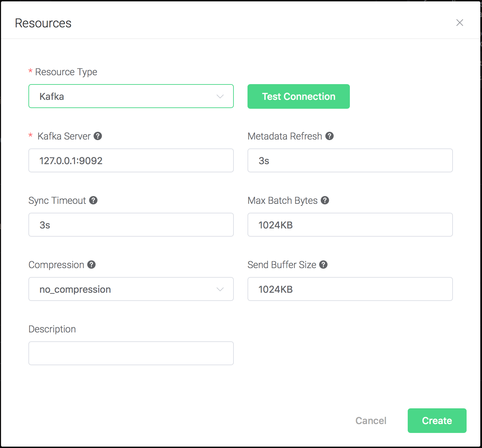The image size is (482, 448).
Task: Click Compression question mark icon
Action: click(x=91, y=265)
